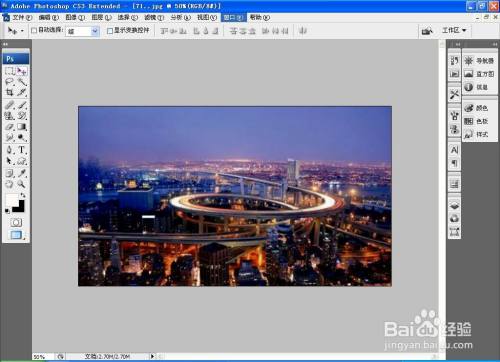The height and width of the screenshot is (362, 500).
Task: Click the foreground color swatch
Action: click(x=12, y=200)
